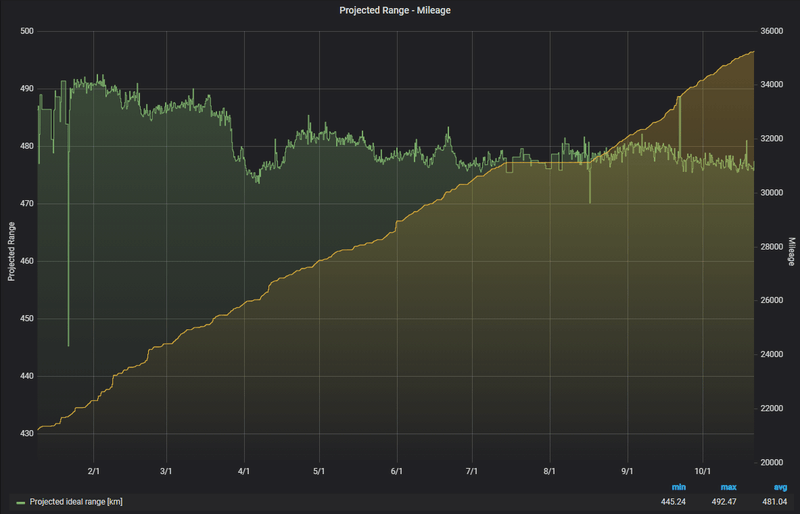Click the 34000 tick on the Mileage axis
800x514 pixels.
click(x=771, y=85)
